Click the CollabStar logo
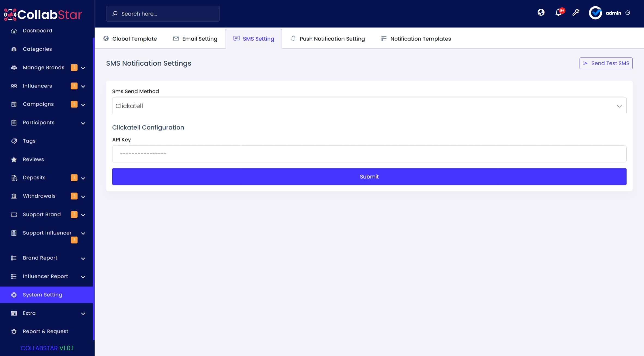This screenshot has width=644, height=356. [43, 14]
